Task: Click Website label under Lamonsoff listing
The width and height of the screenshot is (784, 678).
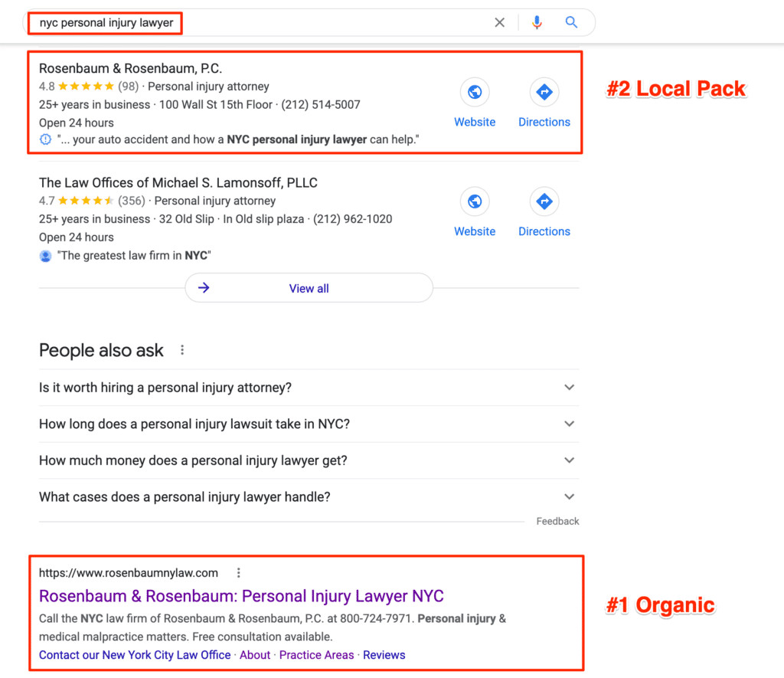Action: [x=475, y=231]
